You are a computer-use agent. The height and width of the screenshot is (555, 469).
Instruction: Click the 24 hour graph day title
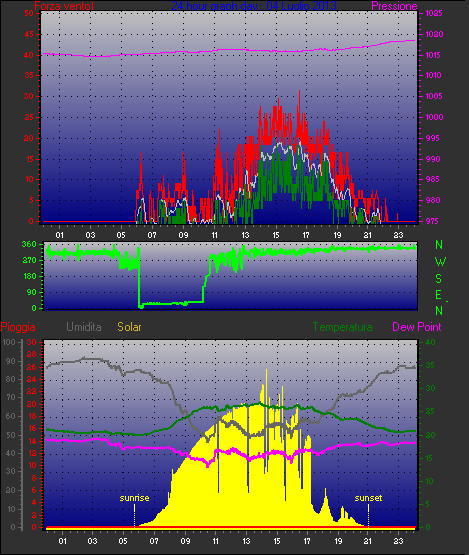(254, 6)
